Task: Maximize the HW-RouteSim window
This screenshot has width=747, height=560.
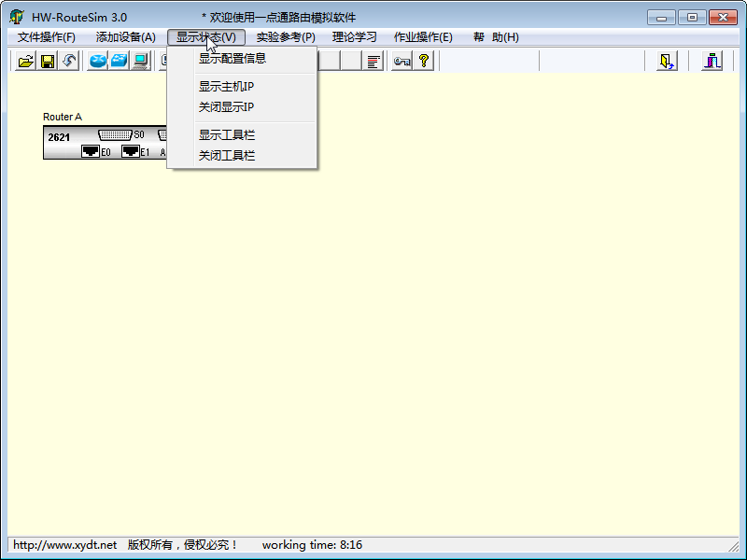Action: (x=692, y=18)
